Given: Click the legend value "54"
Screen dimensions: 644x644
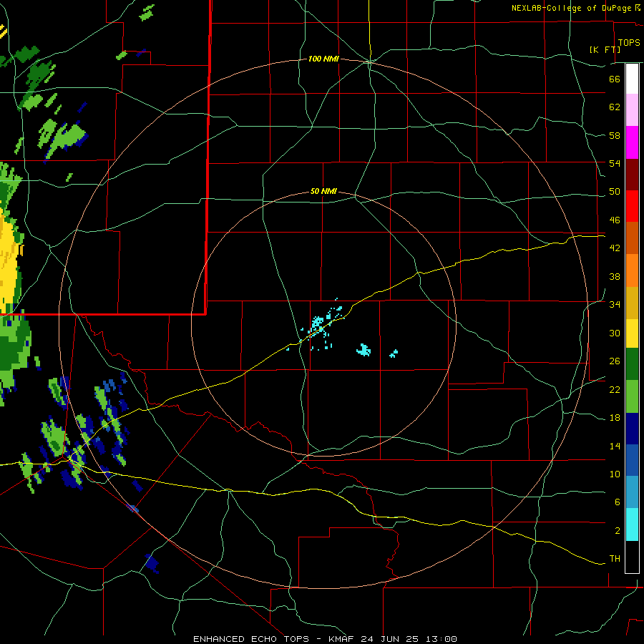Looking at the screenshot, I should pos(615,163).
